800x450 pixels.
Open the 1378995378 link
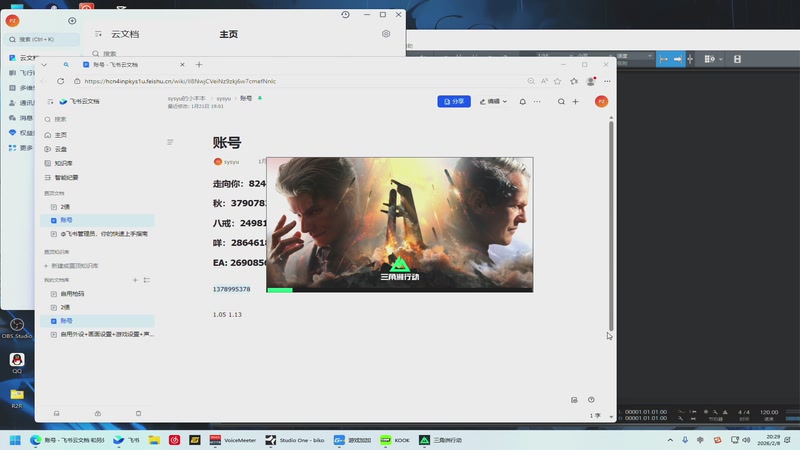click(232, 289)
